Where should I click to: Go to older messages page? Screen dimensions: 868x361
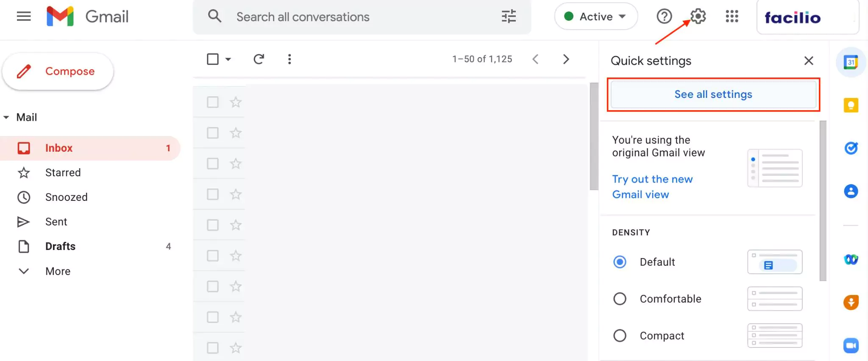(566, 59)
